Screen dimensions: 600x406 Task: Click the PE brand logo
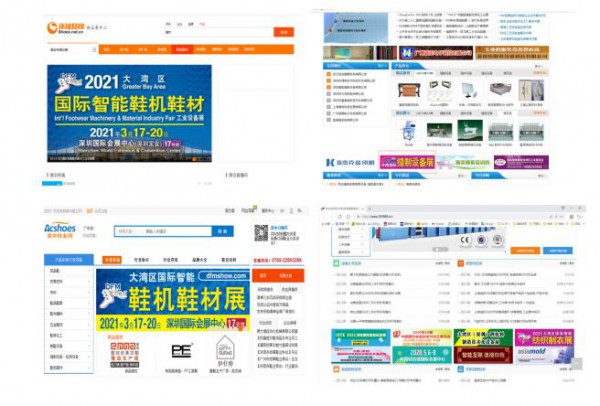(181, 351)
